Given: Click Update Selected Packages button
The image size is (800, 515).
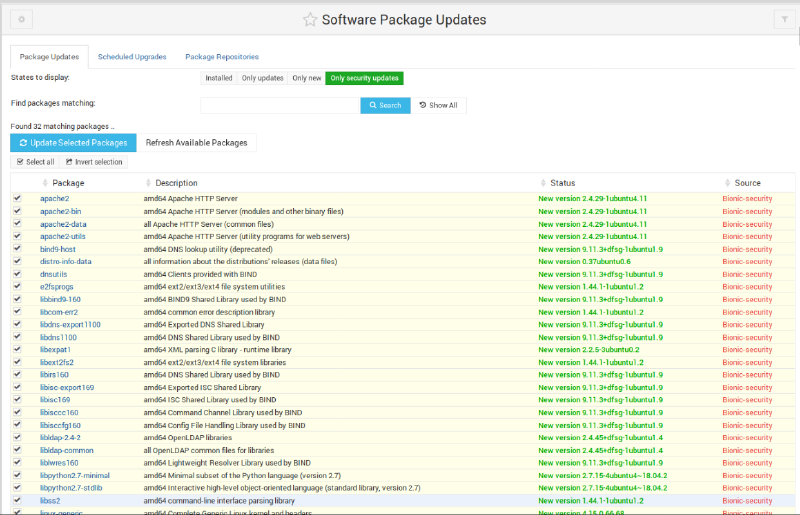Looking at the screenshot, I should [73, 143].
